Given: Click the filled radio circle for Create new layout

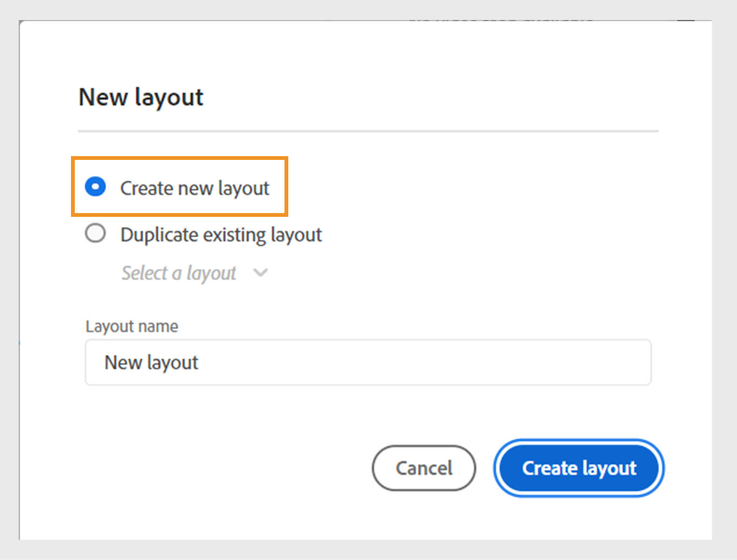Looking at the screenshot, I should 95,186.
